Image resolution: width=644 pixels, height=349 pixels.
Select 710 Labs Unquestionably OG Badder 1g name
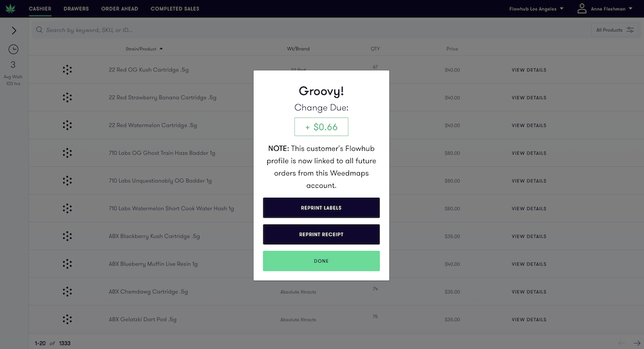tap(160, 181)
